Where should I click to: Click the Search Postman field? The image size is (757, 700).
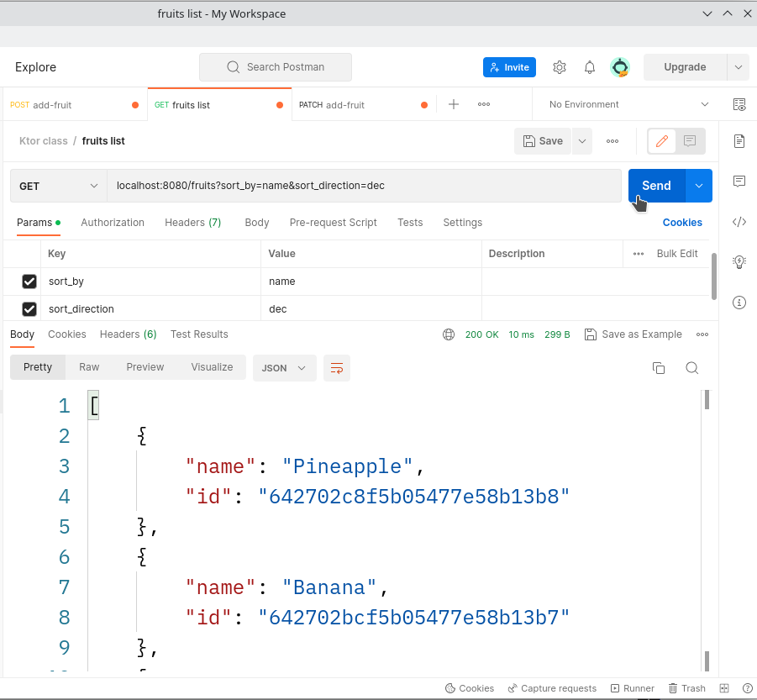[x=276, y=67]
